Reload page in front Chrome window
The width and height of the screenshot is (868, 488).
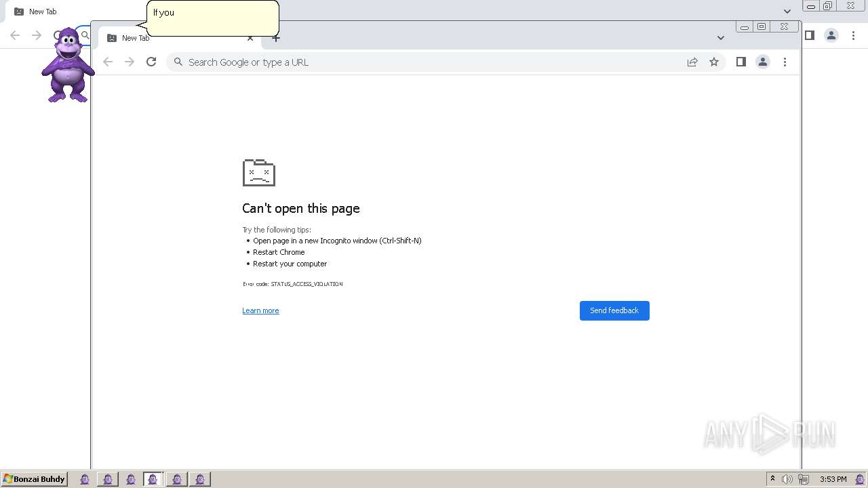pyautogui.click(x=151, y=62)
